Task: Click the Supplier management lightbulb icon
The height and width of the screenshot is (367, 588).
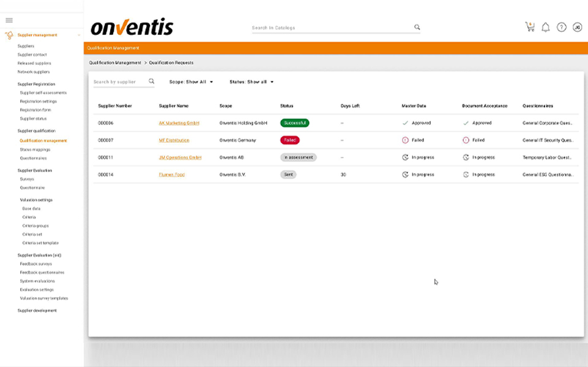Action: 9,36
